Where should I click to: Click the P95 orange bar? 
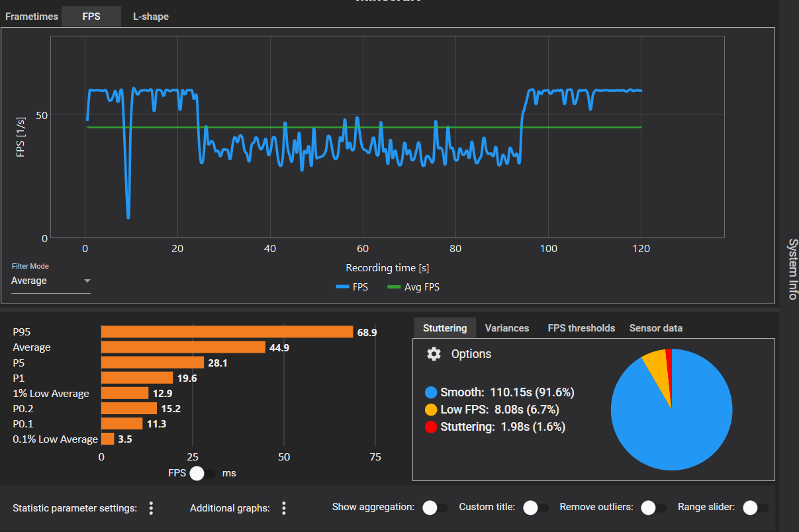pos(227,332)
